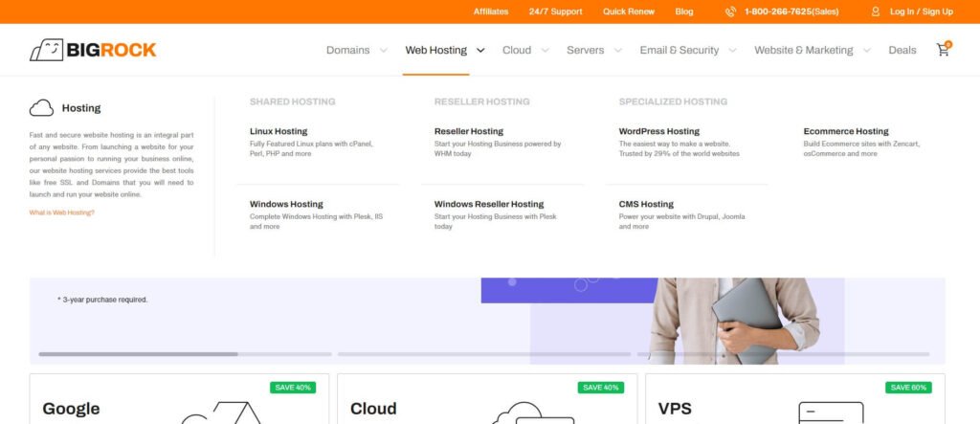
Task: Select Linux Hosting option
Action: click(x=278, y=131)
